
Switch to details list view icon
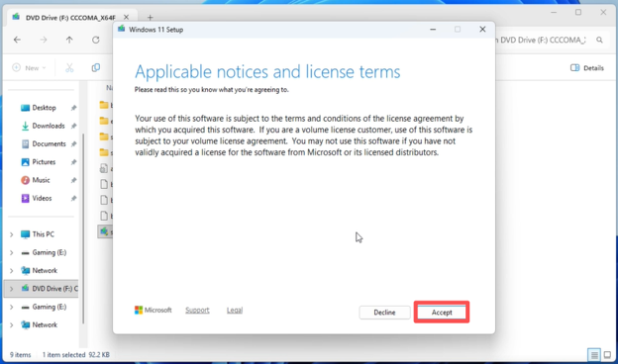coord(594,354)
